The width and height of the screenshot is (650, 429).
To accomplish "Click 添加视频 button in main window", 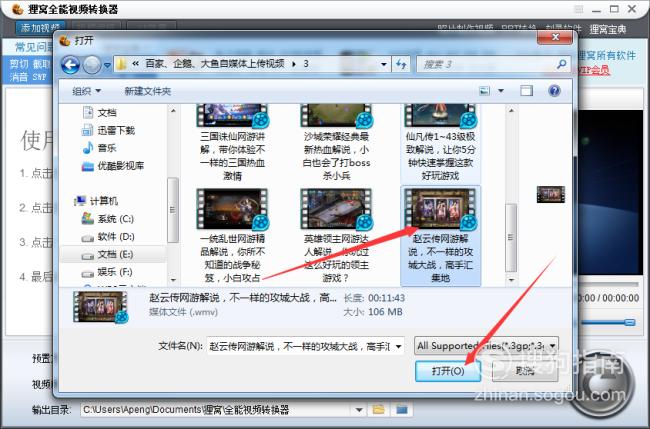I will (x=40, y=28).
